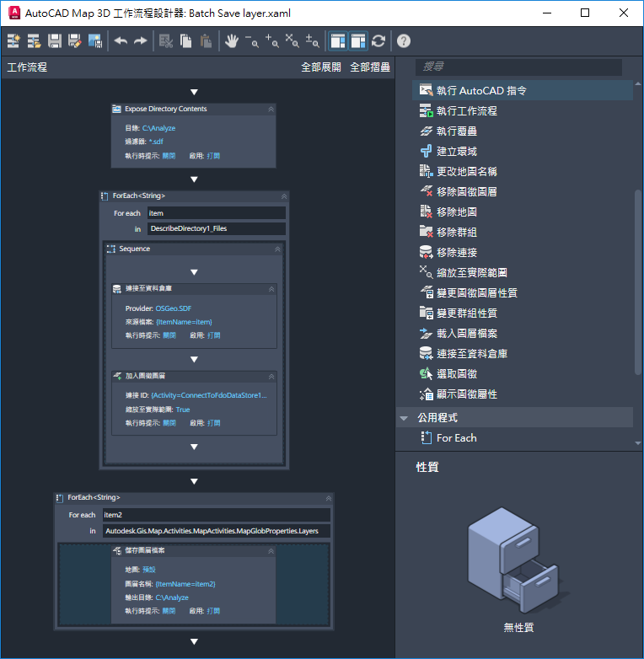
Task: Select the pan hand tool
Action: click(x=232, y=40)
